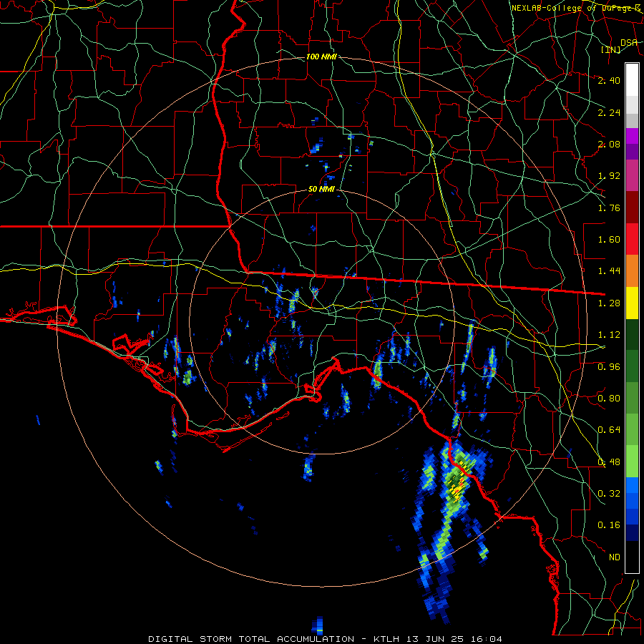Select the 0.64 legend value
The height and width of the screenshot is (644, 644).
pos(609,430)
